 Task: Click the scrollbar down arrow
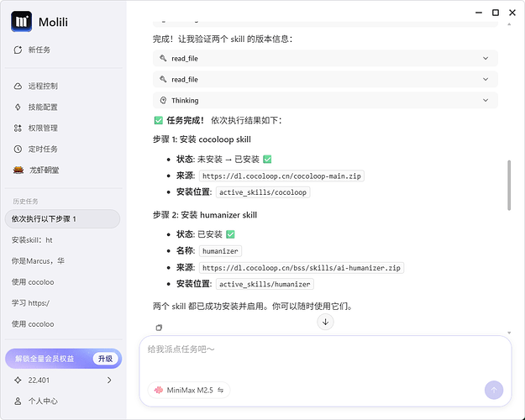pos(509,333)
